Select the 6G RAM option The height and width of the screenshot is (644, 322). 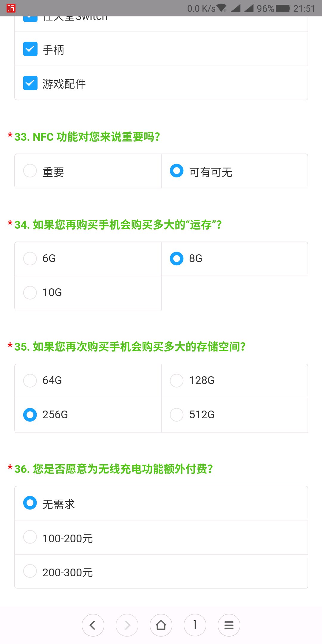coord(30,258)
